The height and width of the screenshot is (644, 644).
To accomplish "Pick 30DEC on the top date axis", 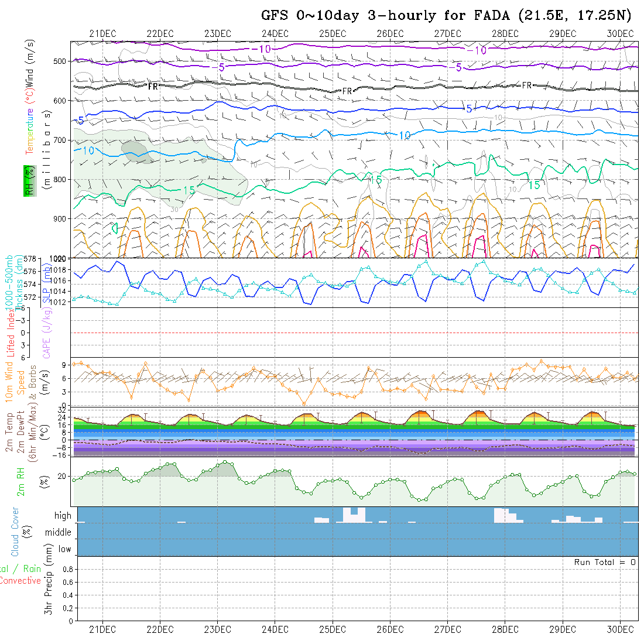I will tap(620, 33).
